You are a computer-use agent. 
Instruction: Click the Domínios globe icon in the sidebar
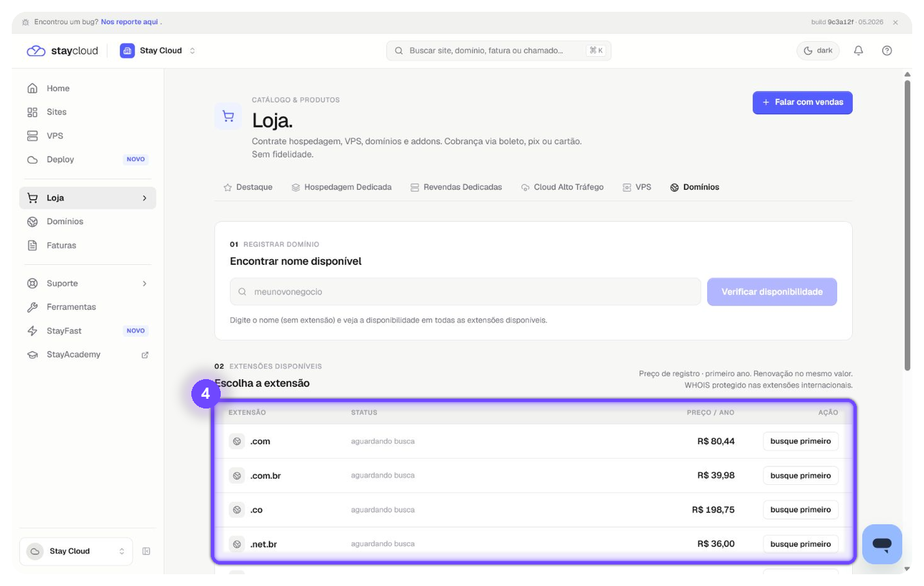click(x=33, y=222)
